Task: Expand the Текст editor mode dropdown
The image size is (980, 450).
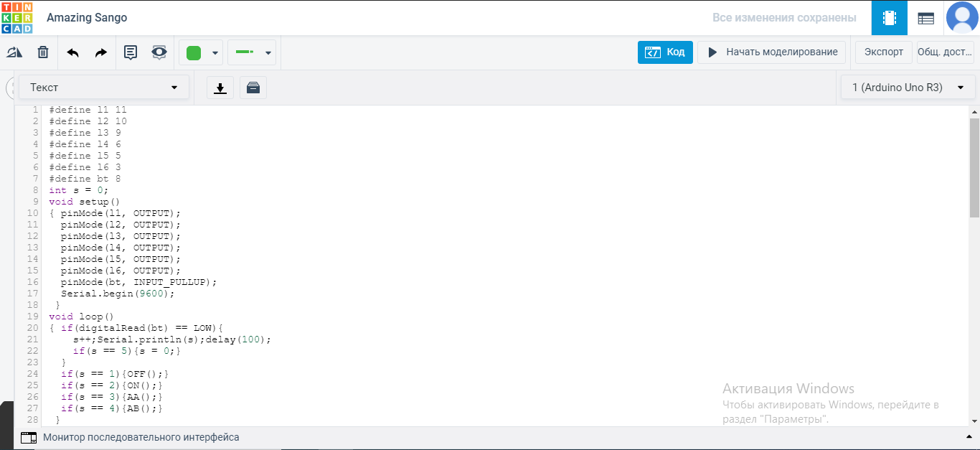Action: pos(104,88)
